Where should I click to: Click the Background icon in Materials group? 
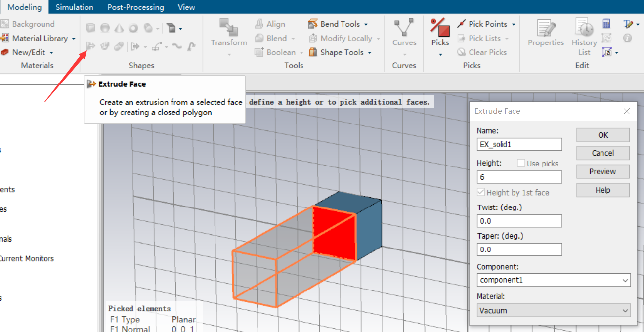(x=4, y=24)
